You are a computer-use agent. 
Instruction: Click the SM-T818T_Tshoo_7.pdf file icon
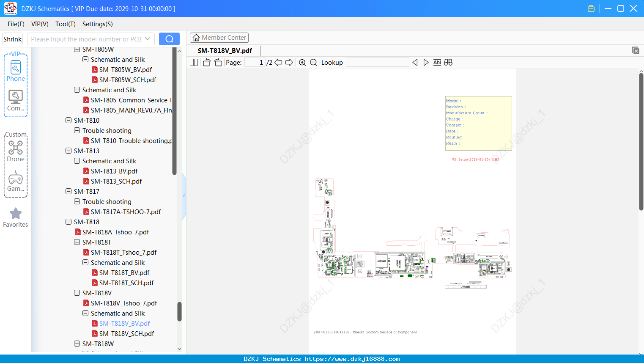86,252
